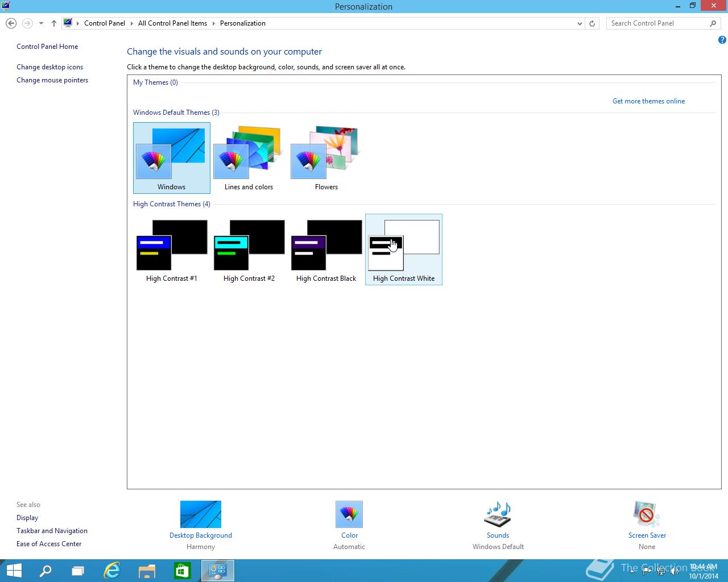Click the search magnifier icon

click(713, 23)
